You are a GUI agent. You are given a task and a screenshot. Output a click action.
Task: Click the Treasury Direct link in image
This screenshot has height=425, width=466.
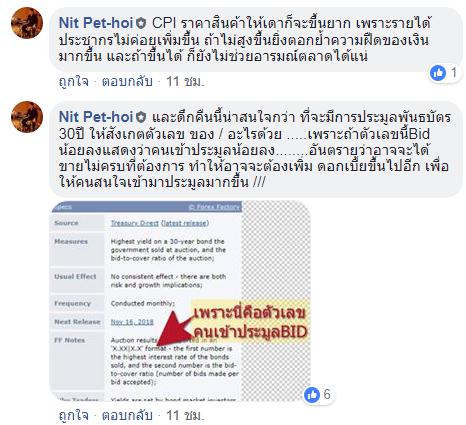[x=135, y=223]
